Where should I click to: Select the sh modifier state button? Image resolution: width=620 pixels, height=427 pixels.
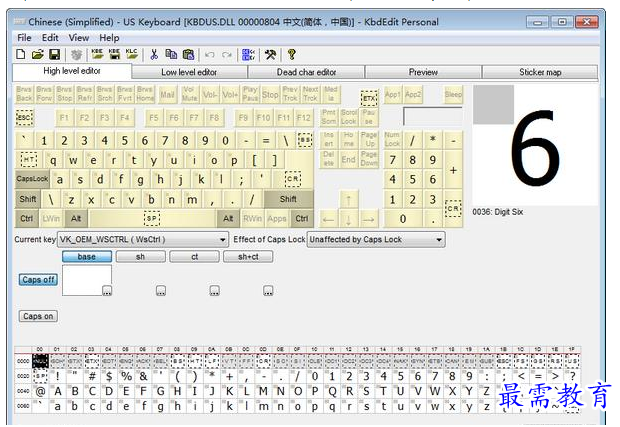click(140, 257)
